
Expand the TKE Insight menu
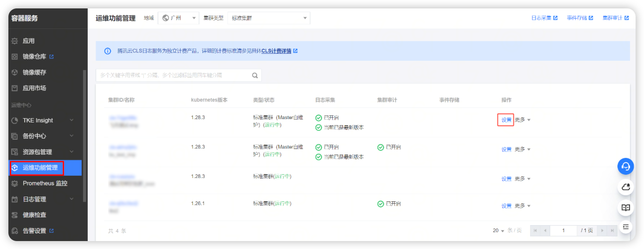click(x=71, y=120)
